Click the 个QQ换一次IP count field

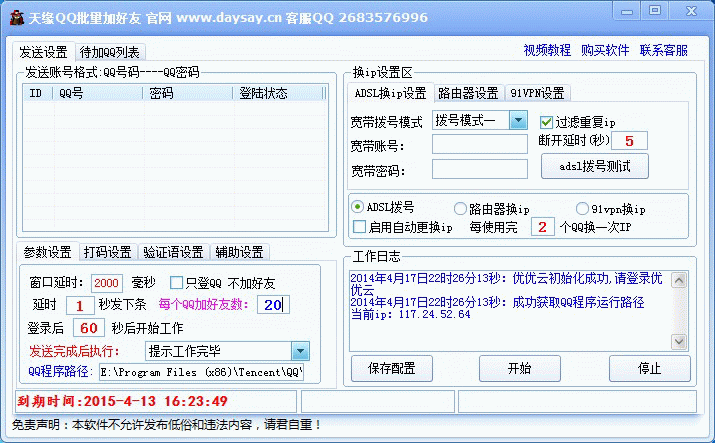pos(542,227)
